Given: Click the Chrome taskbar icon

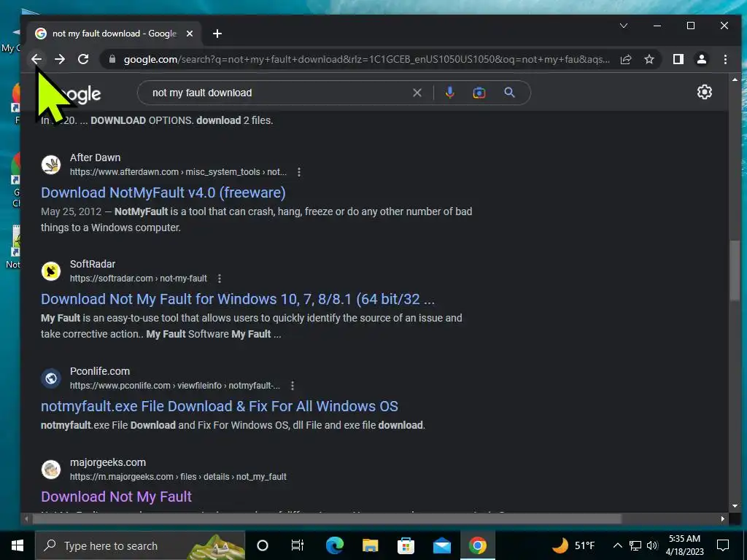Looking at the screenshot, I should [x=477, y=545].
